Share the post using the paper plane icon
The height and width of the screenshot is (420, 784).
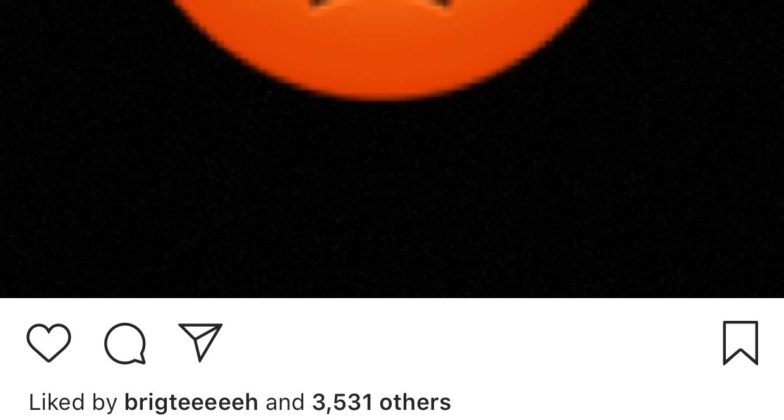point(200,342)
